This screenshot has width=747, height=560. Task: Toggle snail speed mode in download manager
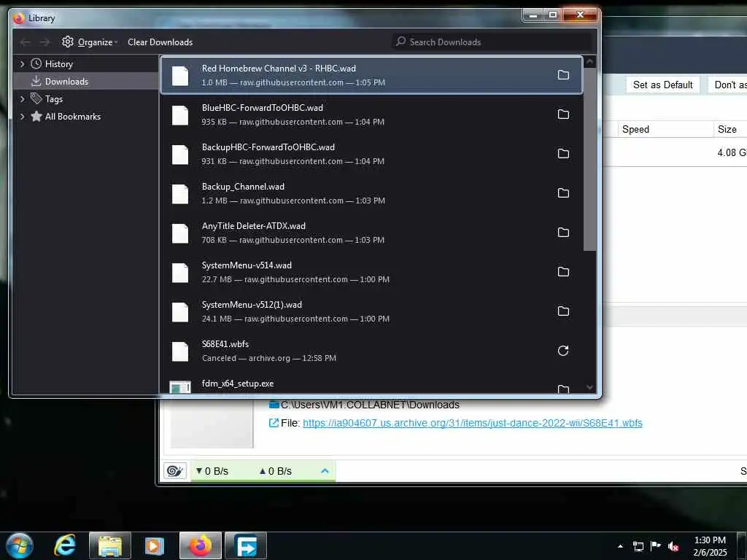tap(175, 471)
